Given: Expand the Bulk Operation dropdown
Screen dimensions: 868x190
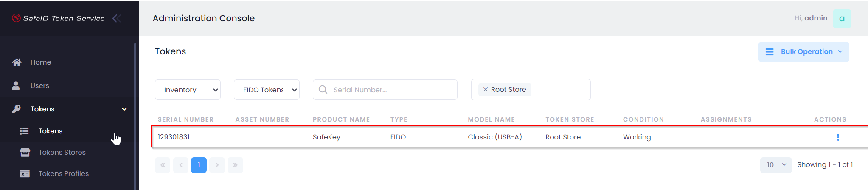Looking at the screenshot, I should (x=803, y=52).
